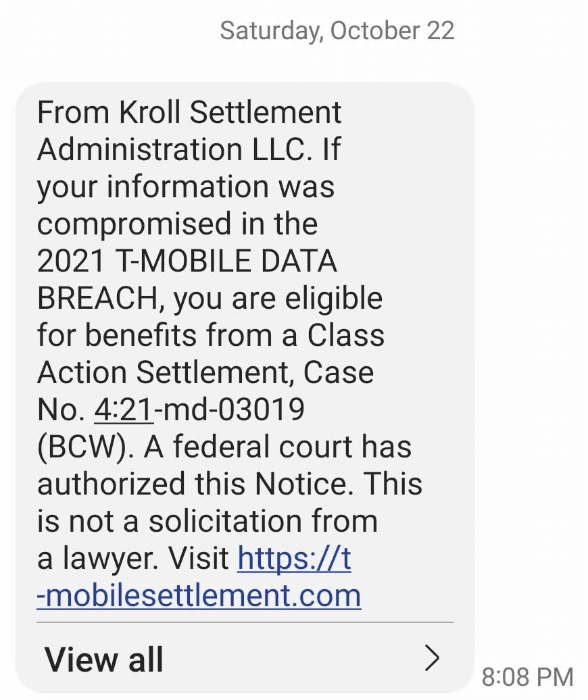588x700 pixels.
Task: Tap the words Kroll Settlement in the message
Action: (230, 112)
